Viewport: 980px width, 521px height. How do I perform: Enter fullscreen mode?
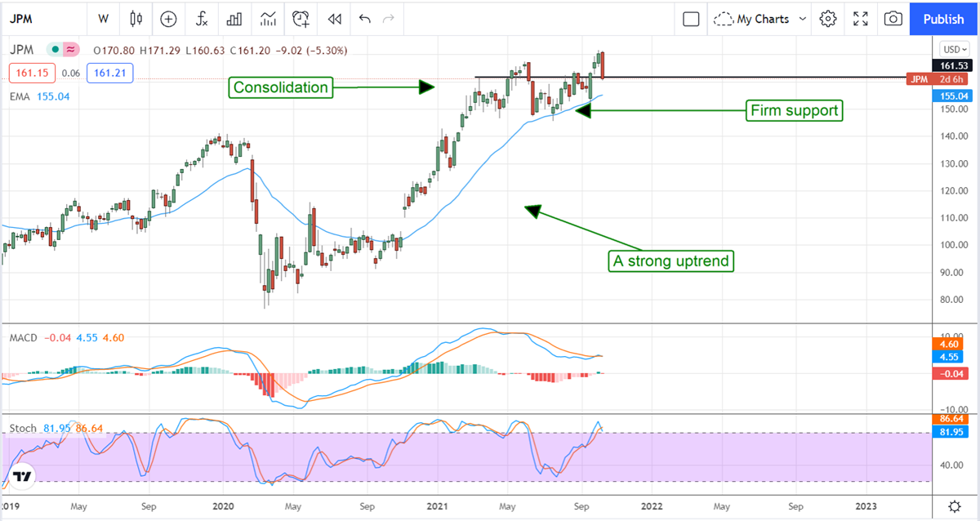[861, 18]
